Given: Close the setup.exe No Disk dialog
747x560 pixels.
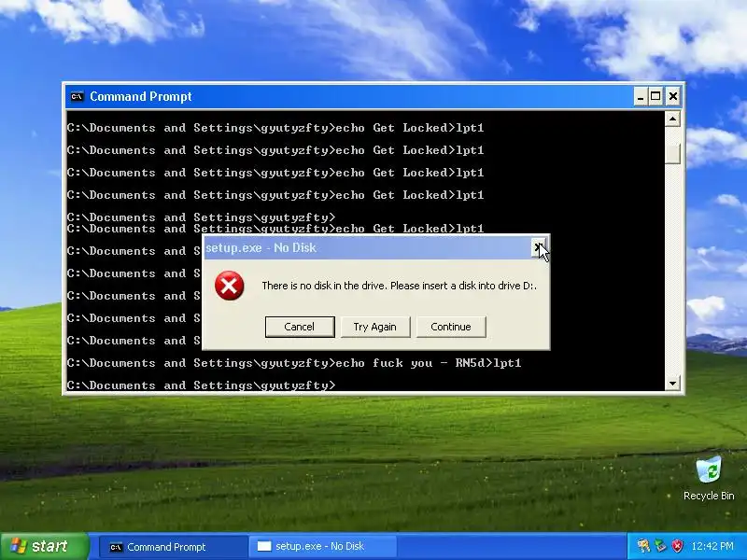Looking at the screenshot, I should point(539,247).
